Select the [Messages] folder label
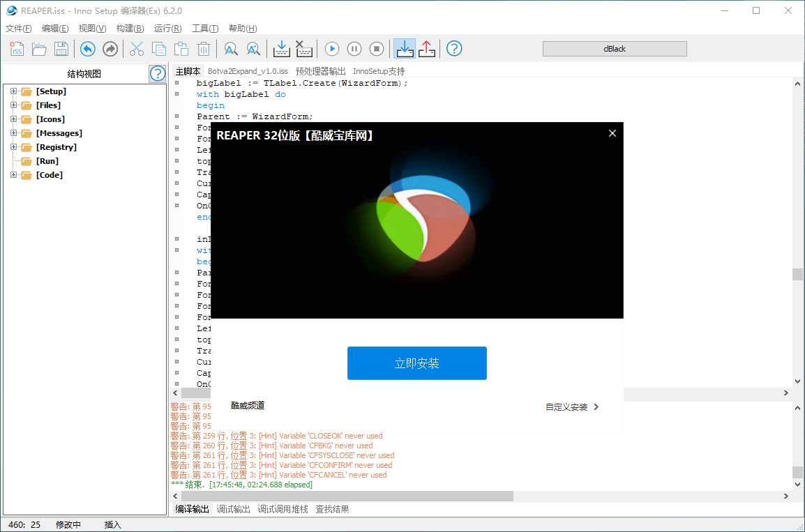 tap(59, 133)
